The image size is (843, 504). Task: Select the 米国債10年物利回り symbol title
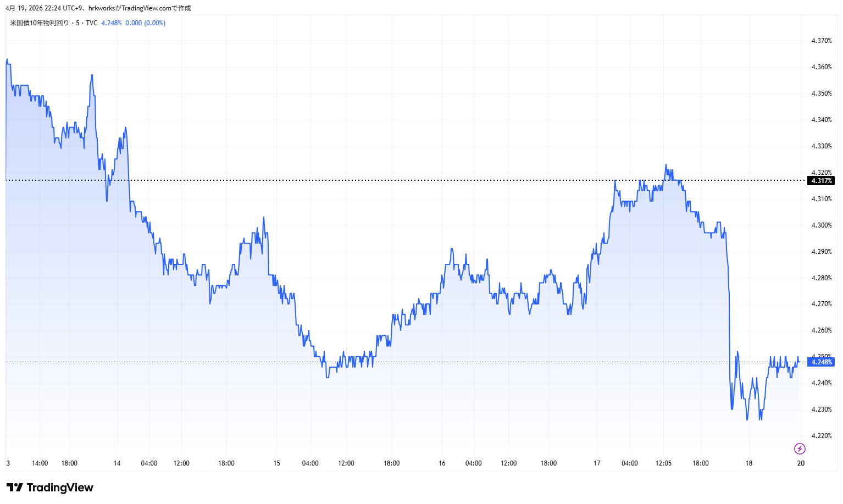(x=40, y=23)
